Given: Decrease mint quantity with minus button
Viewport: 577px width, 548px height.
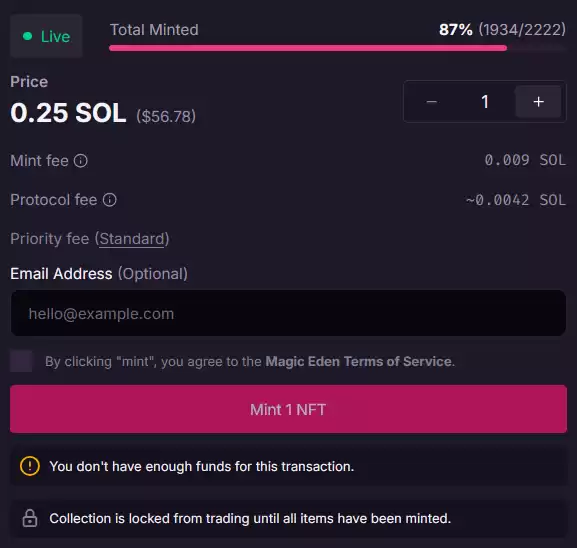Looking at the screenshot, I should 432,102.
